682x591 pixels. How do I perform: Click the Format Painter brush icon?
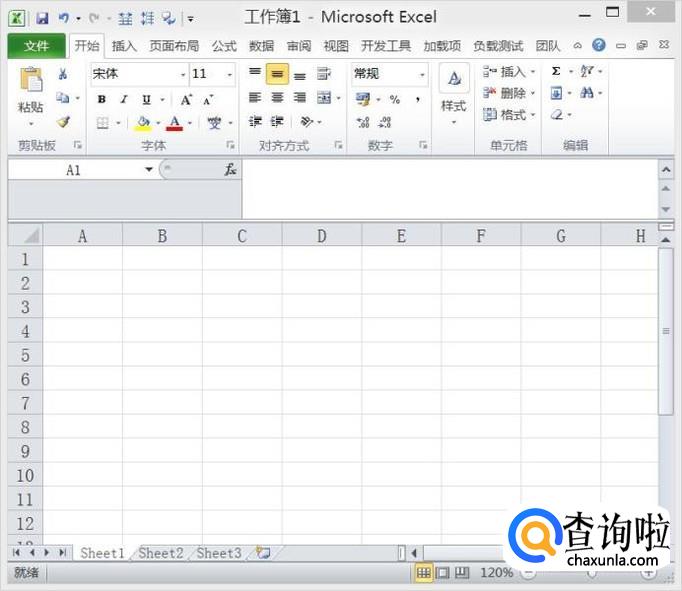pyautogui.click(x=63, y=122)
